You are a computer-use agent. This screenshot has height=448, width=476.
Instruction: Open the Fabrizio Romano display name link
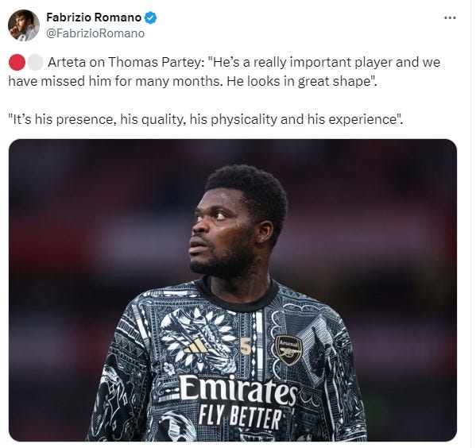(x=94, y=17)
